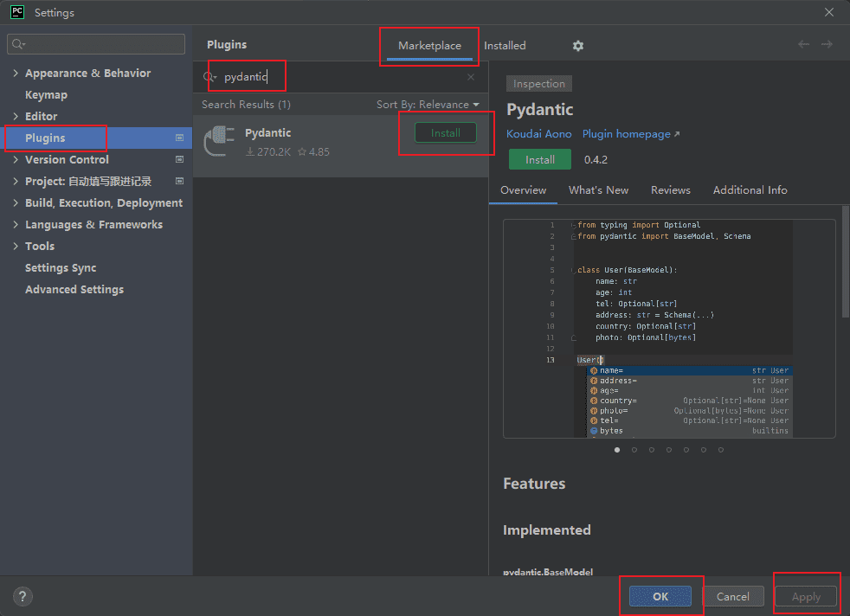Click the Apply button

click(x=806, y=596)
